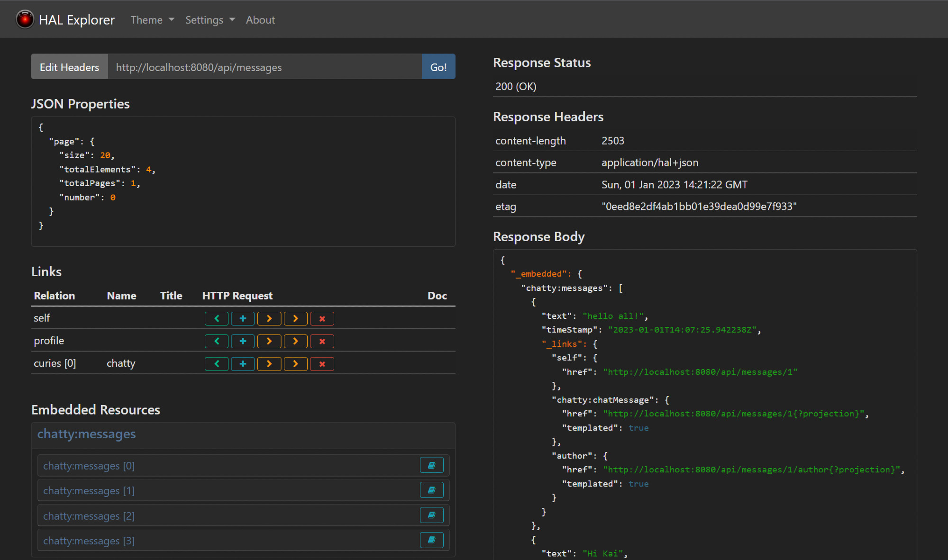Click the content-length value 2503

[613, 141]
